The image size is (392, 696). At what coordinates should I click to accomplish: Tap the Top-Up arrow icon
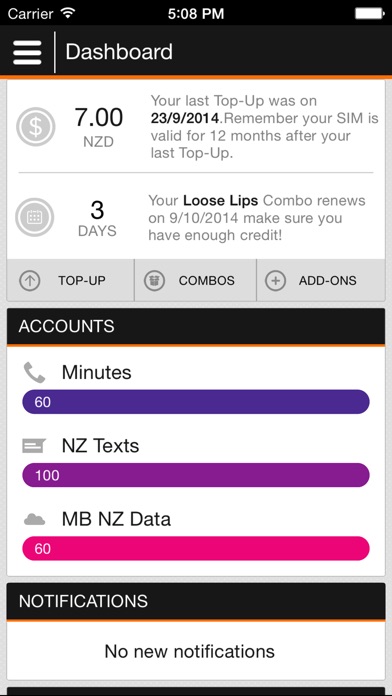tap(30, 281)
